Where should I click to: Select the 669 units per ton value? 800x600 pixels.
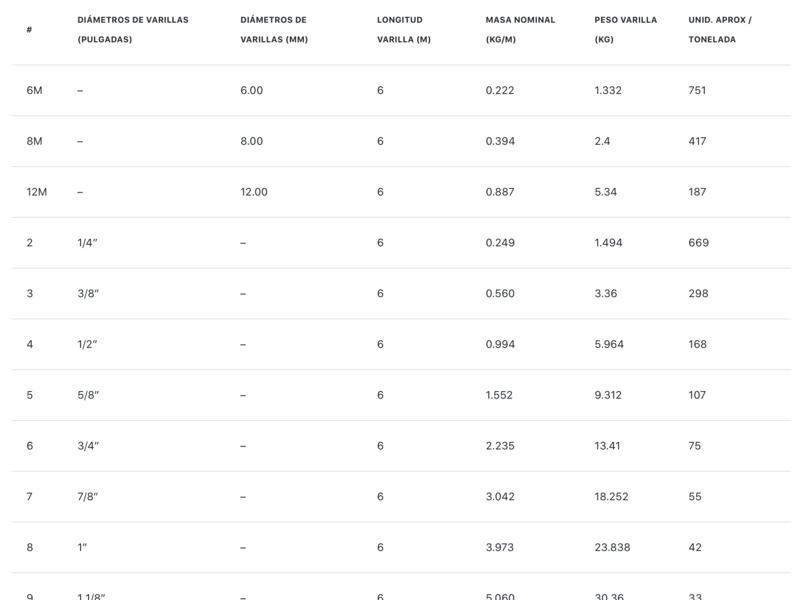[698, 243]
